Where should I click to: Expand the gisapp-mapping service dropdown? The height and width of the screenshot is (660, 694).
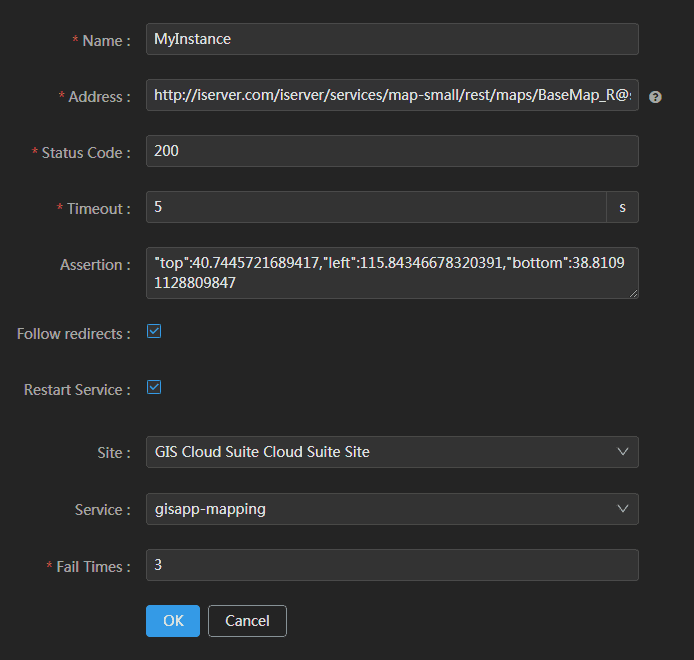click(380, 509)
